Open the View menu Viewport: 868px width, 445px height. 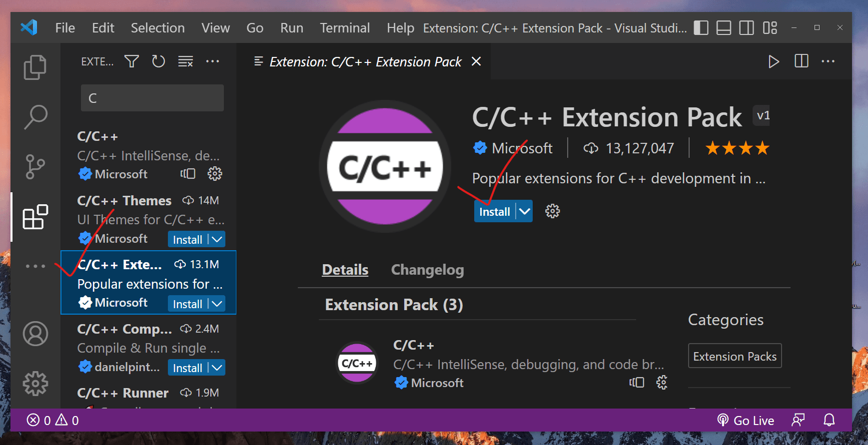(216, 28)
